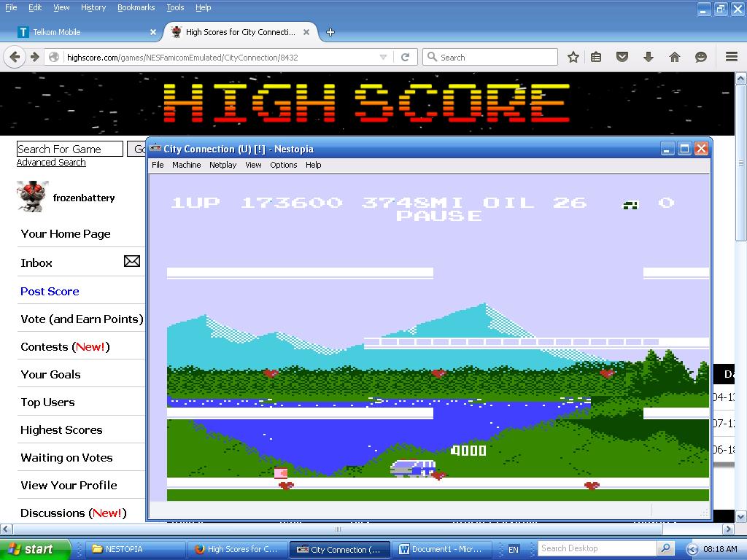The image size is (747, 560).
Task: Click the Advanced Search link
Action: pos(51,163)
